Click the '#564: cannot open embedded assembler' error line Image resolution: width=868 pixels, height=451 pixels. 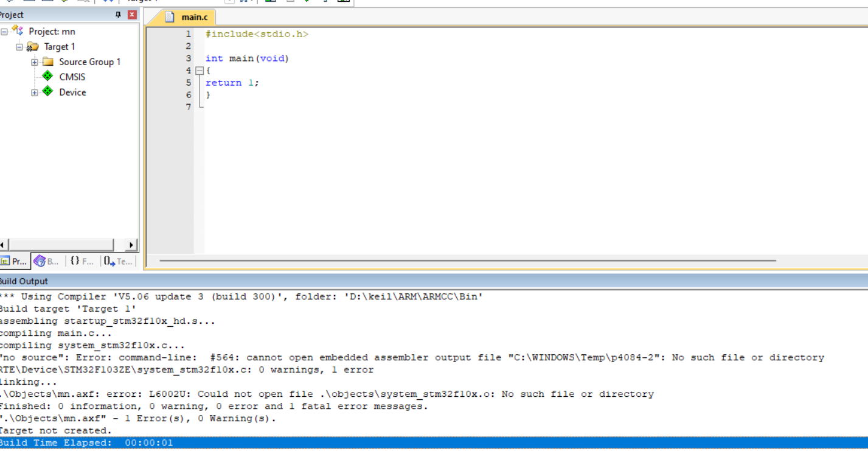click(412, 358)
